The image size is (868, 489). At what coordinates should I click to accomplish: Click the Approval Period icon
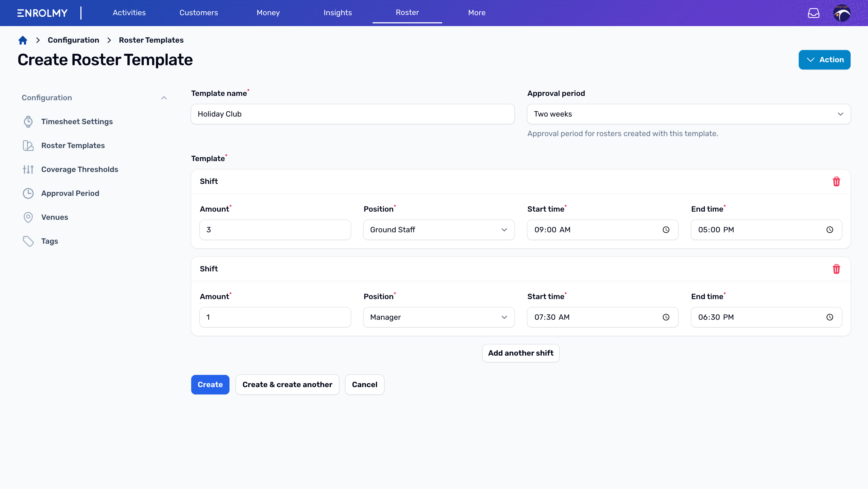[28, 193]
